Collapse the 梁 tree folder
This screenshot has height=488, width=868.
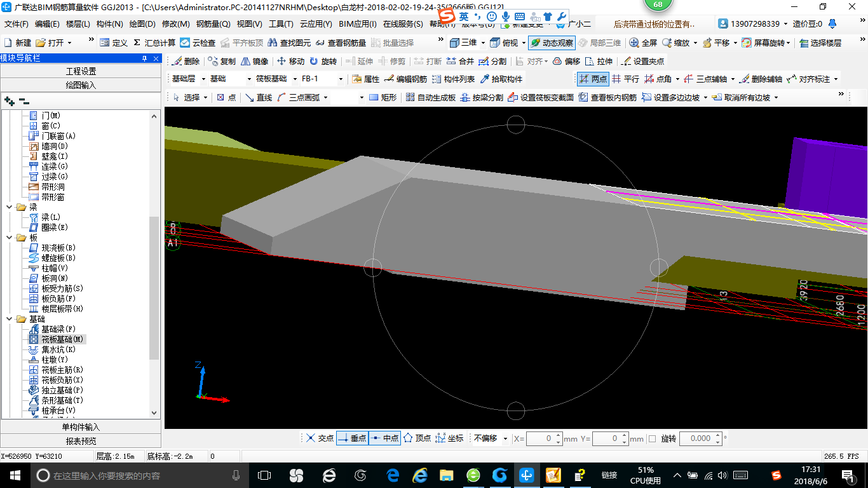click(x=9, y=207)
